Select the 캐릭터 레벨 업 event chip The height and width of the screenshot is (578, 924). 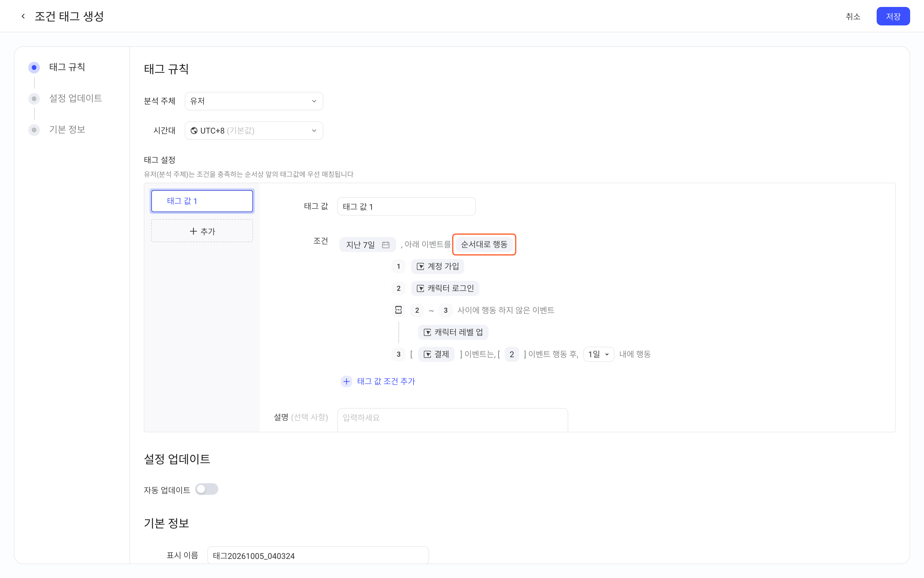pyautogui.click(x=453, y=332)
